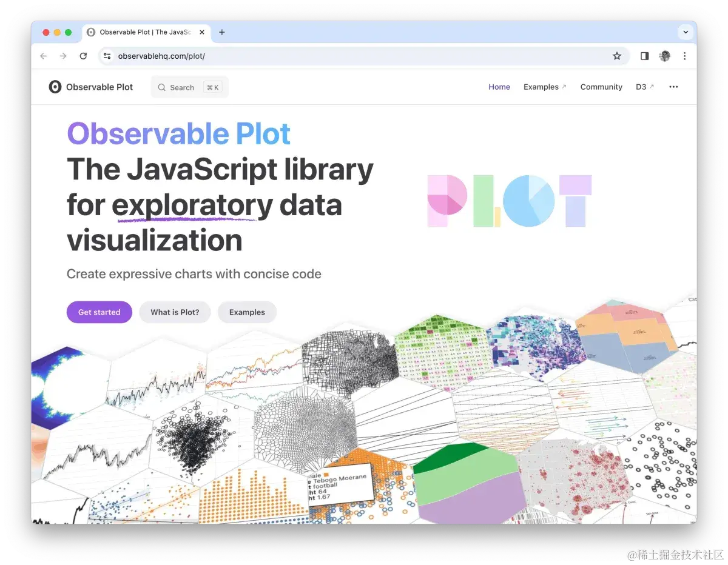Expand the site's three-dot extra menu
The width and height of the screenshot is (728, 565).
click(673, 87)
